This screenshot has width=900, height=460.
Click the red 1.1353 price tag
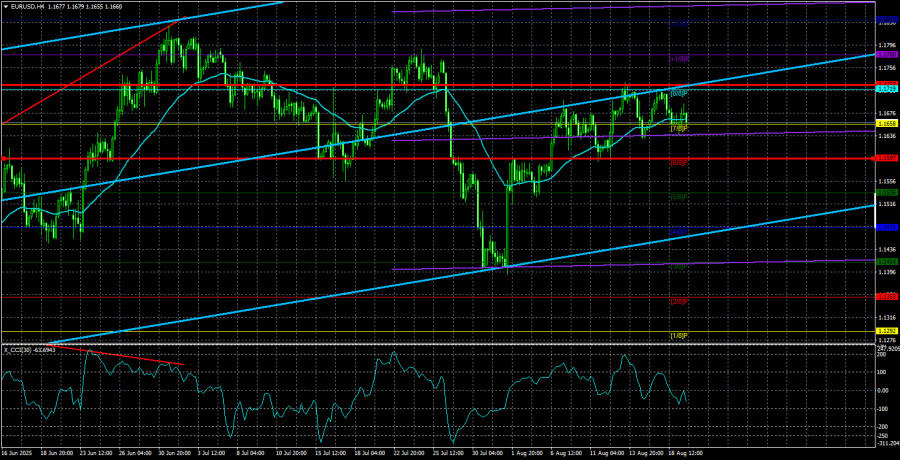(887, 296)
